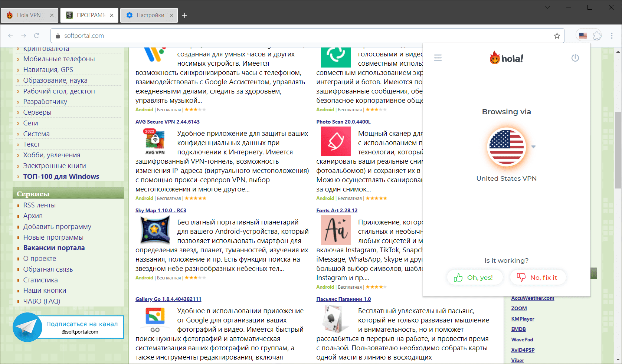The height and width of the screenshot is (364, 622).
Task: Open Мобильные телефоны category
Action: 59,59
